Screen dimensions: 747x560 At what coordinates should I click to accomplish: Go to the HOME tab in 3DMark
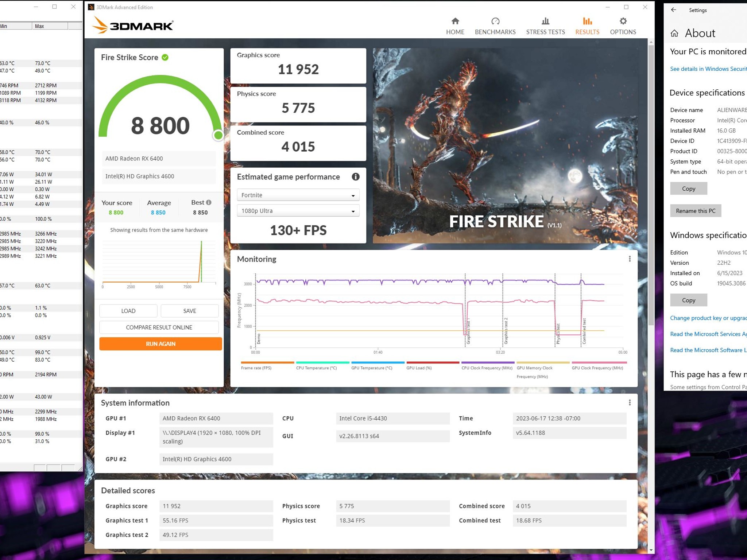[455, 26]
